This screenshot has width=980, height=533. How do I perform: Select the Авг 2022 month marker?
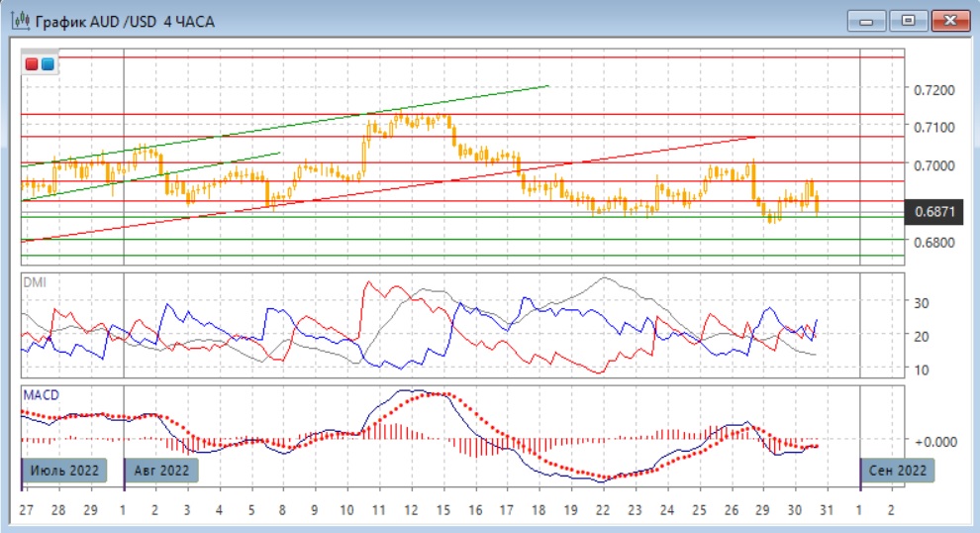pyautogui.click(x=160, y=470)
